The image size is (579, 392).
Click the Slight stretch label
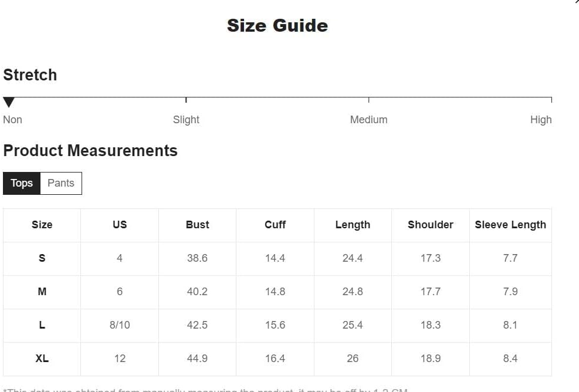(186, 120)
